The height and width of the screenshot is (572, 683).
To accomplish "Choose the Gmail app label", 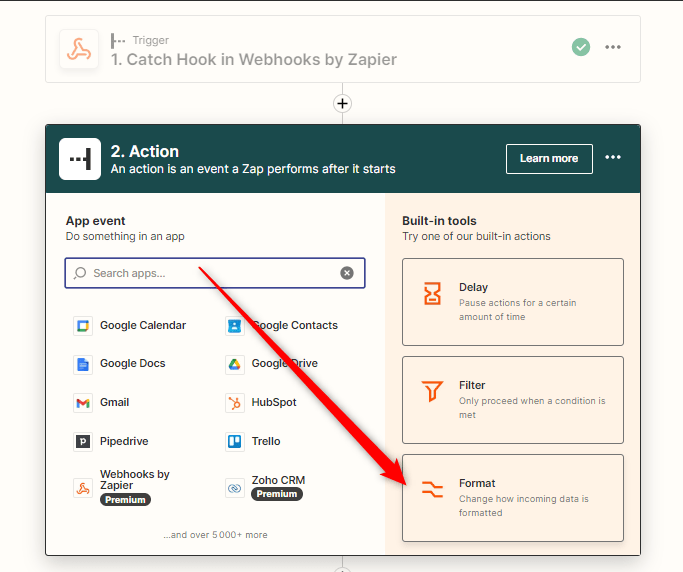I will point(115,402).
